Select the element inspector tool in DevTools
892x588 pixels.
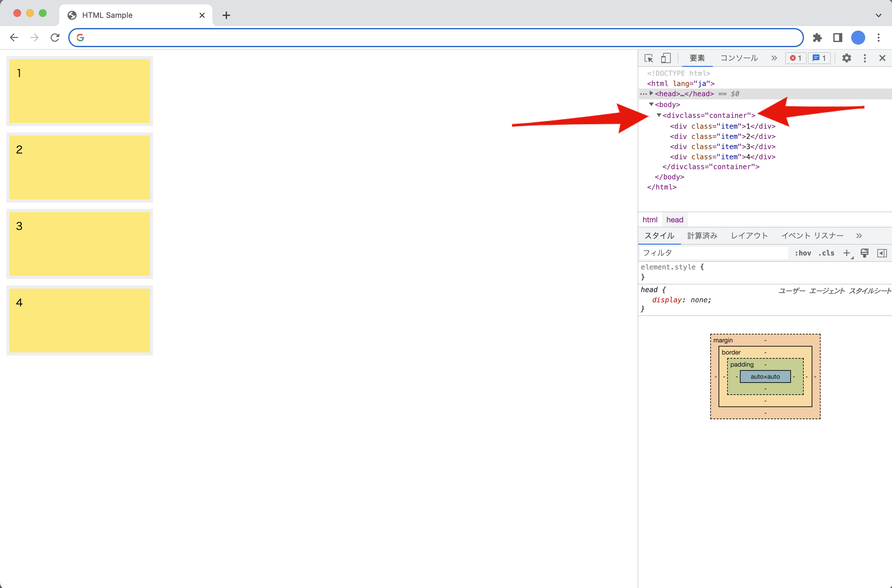648,58
